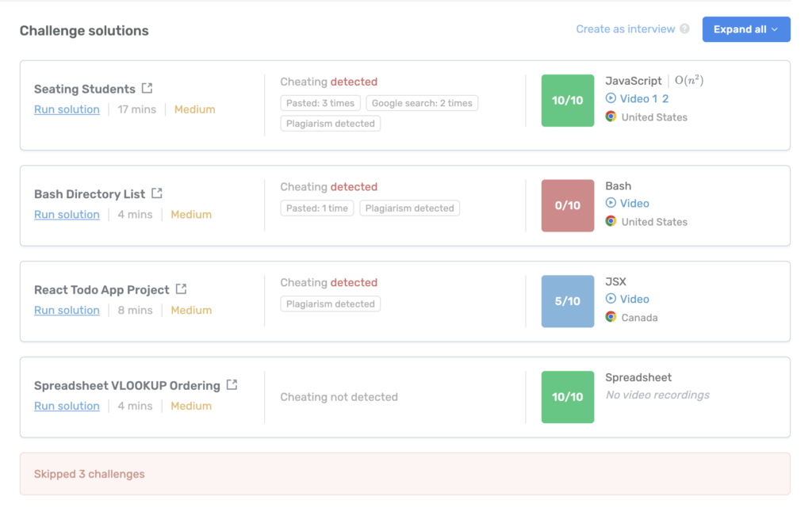
Task: Run solution for Seating Students
Action: click(x=67, y=109)
